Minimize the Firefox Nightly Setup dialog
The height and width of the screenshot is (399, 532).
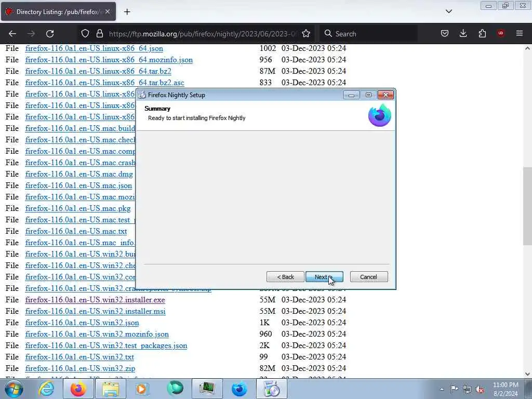tap(351, 95)
